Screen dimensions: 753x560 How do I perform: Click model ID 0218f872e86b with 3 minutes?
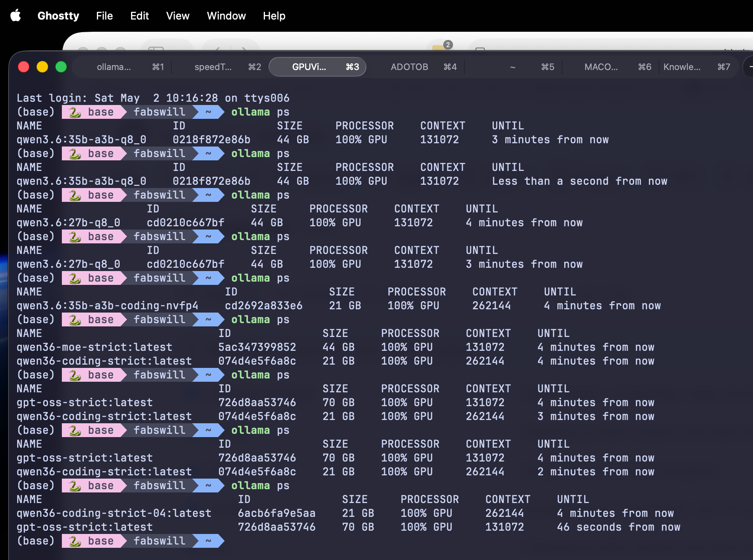[212, 140]
